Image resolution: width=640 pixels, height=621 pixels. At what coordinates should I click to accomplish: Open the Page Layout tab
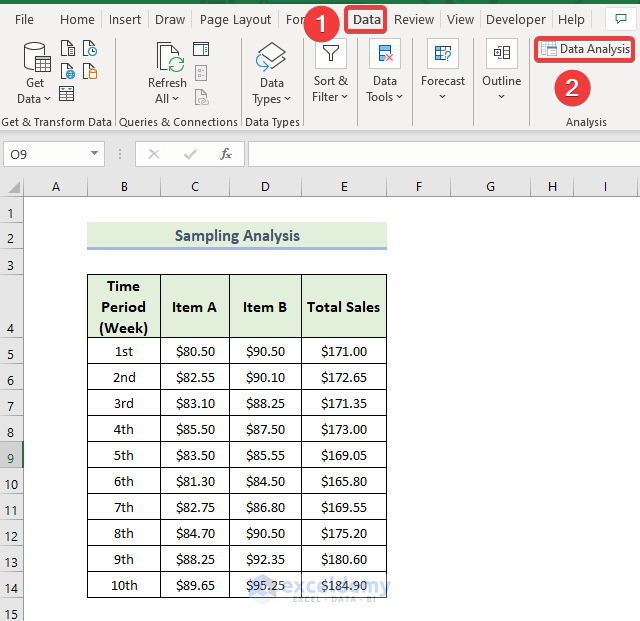click(235, 19)
